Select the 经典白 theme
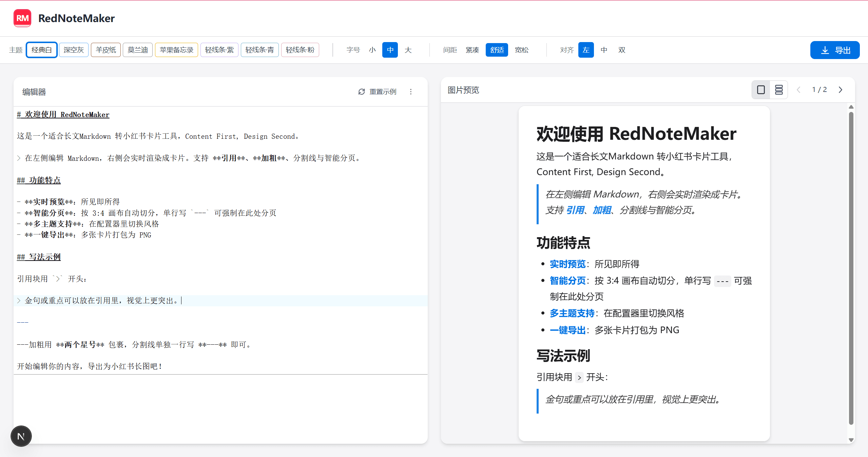 click(x=41, y=50)
